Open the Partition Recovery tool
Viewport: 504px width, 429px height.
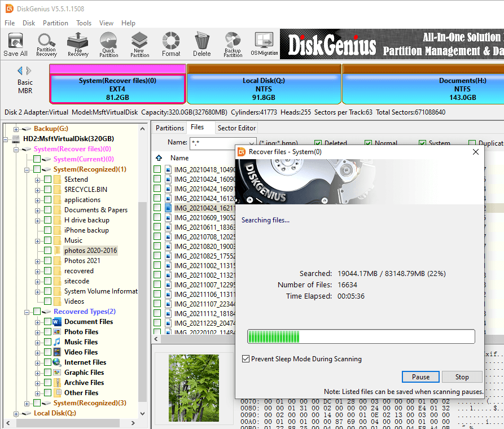pos(46,45)
